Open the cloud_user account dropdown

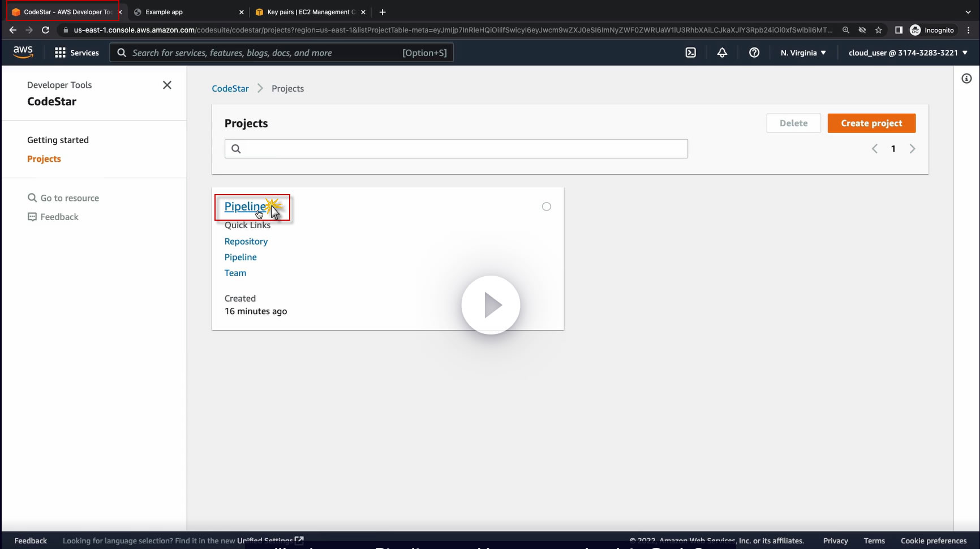[908, 53]
